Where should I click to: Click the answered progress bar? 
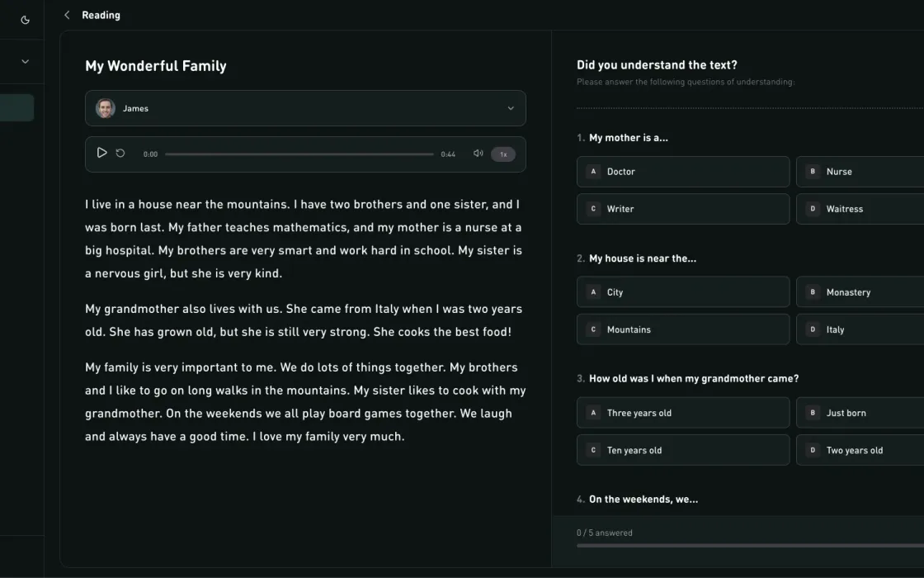[x=750, y=546]
